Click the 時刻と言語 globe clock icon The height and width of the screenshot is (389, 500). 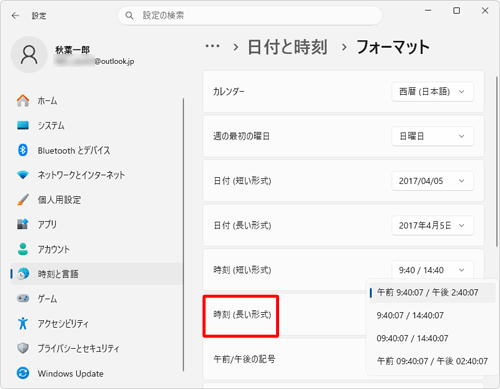(23, 274)
